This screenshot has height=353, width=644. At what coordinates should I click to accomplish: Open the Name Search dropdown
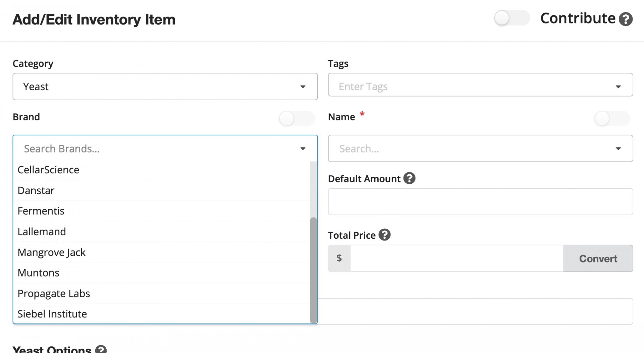tap(480, 149)
